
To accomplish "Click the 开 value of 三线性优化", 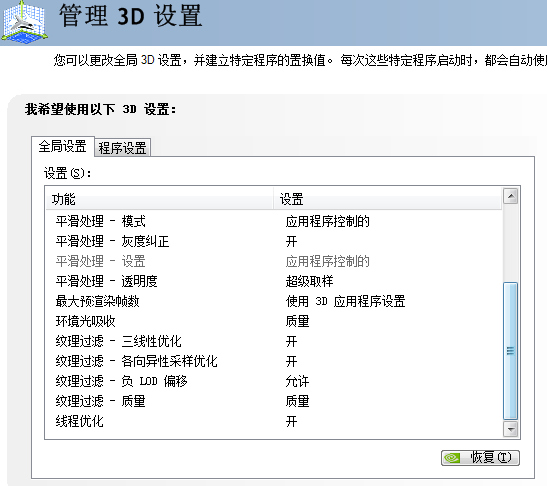I will point(291,341).
